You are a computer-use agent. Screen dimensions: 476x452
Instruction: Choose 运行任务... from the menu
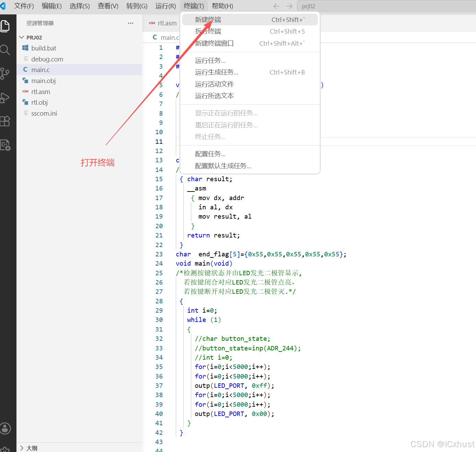point(250,60)
